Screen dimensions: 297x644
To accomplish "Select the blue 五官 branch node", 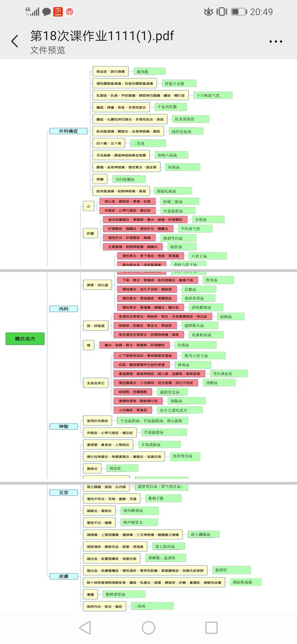I will (64, 492).
